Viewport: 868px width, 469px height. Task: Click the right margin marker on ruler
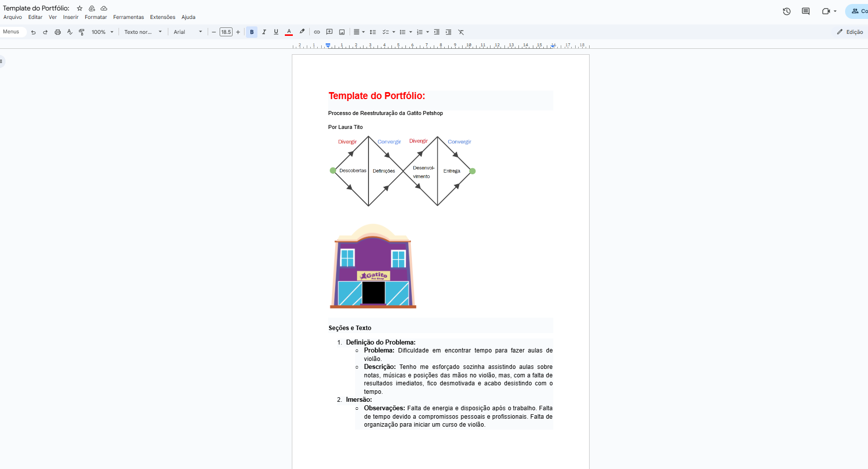553,46
